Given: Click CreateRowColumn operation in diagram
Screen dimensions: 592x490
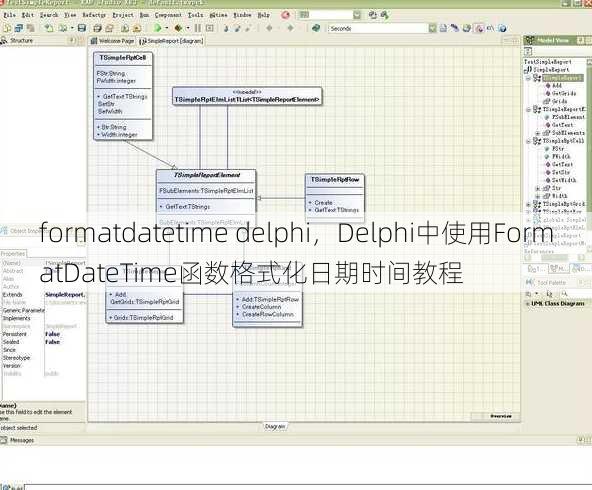Looking at the screenshot, I should [268, 314].
